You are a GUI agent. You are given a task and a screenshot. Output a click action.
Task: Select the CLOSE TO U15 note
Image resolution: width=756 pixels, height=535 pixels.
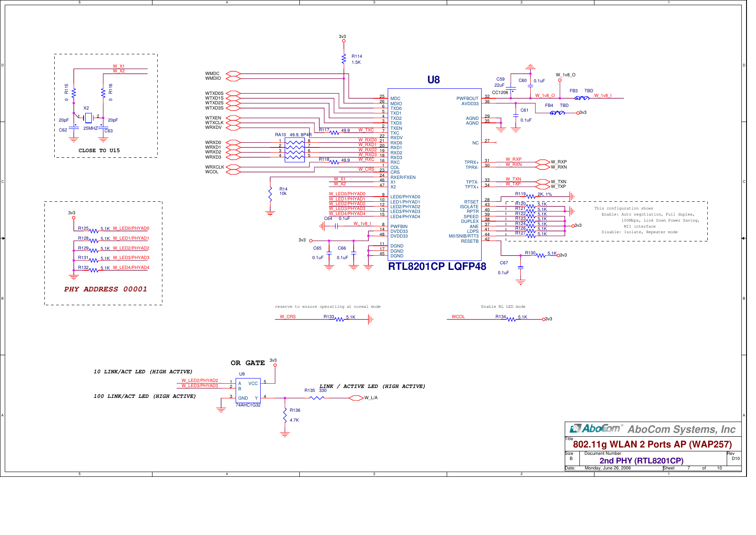coord(99,150)
